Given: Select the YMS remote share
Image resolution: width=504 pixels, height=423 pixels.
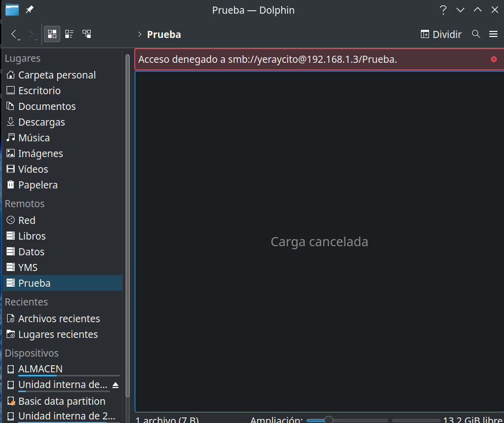Looking at the screenshot, I should (x=28, y=267).
